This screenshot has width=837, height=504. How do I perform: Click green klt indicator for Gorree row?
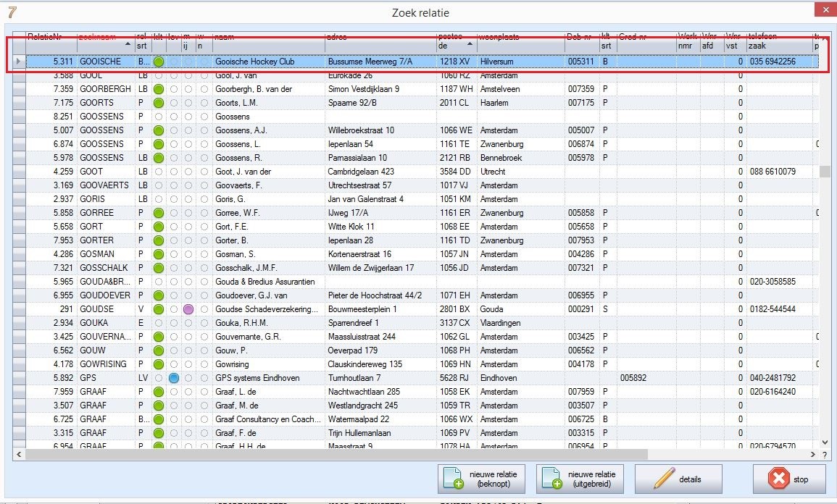click(x=159, y=213)
